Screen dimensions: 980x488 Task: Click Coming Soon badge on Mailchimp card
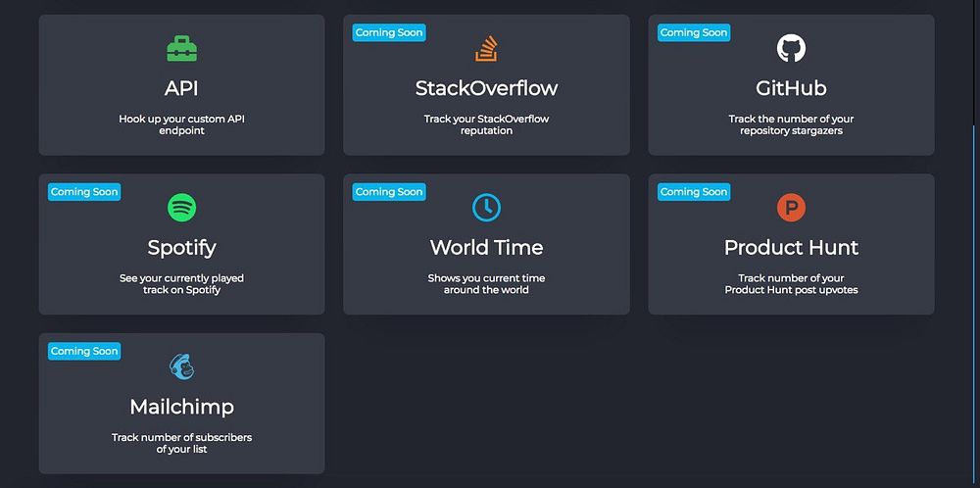84,351
